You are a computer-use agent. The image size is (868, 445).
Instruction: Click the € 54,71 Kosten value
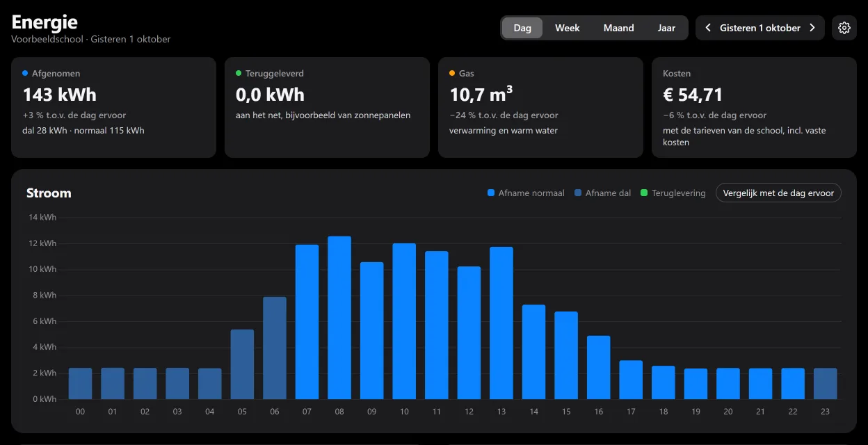tap(693, 95)
